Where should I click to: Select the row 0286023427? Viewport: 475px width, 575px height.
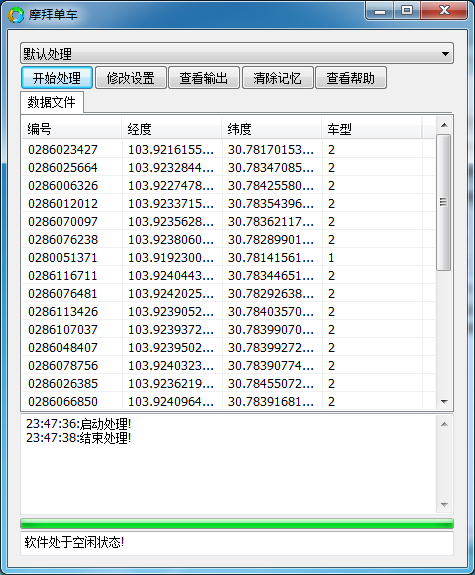click(229, 149)
